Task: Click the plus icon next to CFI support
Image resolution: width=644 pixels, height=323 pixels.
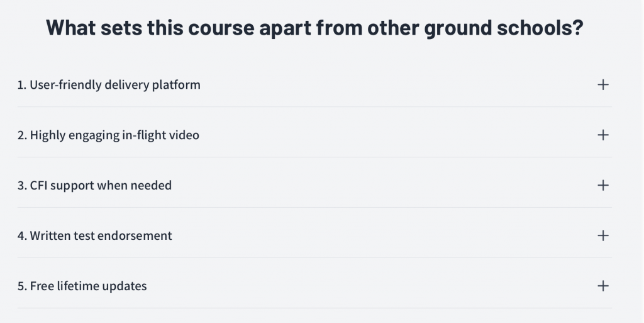Action: (602, 185)
